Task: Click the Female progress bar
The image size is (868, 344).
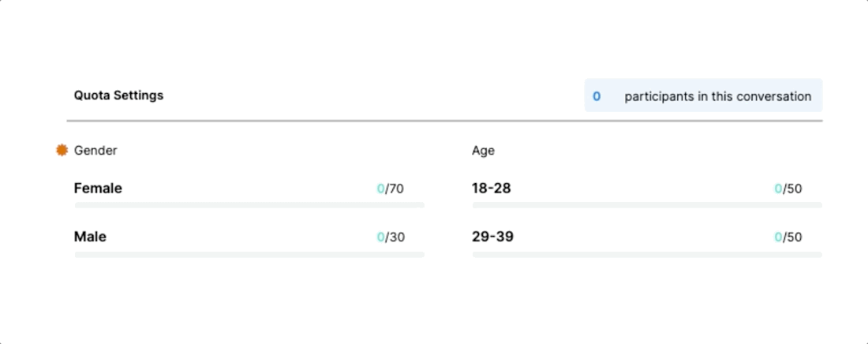Action: (x=249, y=205)
